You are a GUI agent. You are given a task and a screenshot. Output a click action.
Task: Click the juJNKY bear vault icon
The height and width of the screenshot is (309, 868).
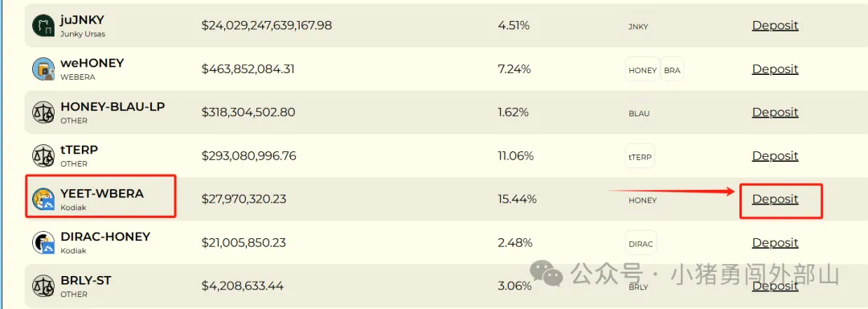(x=43, y=26)
